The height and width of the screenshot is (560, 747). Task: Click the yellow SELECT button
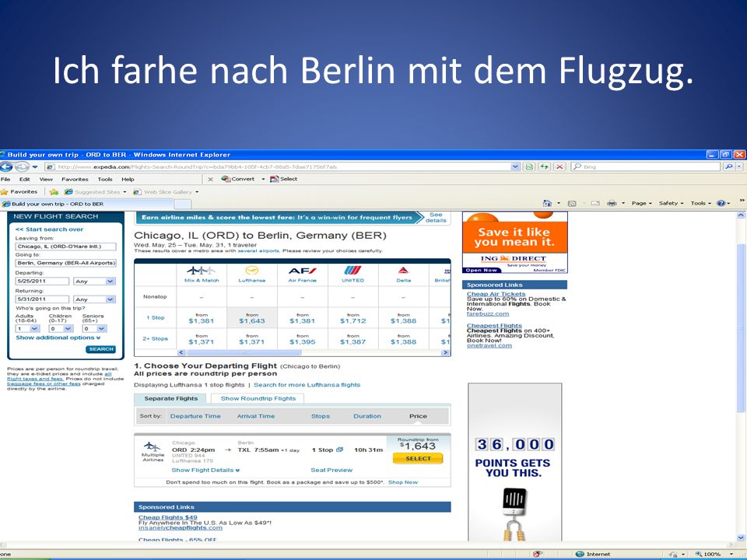point(418,459)
